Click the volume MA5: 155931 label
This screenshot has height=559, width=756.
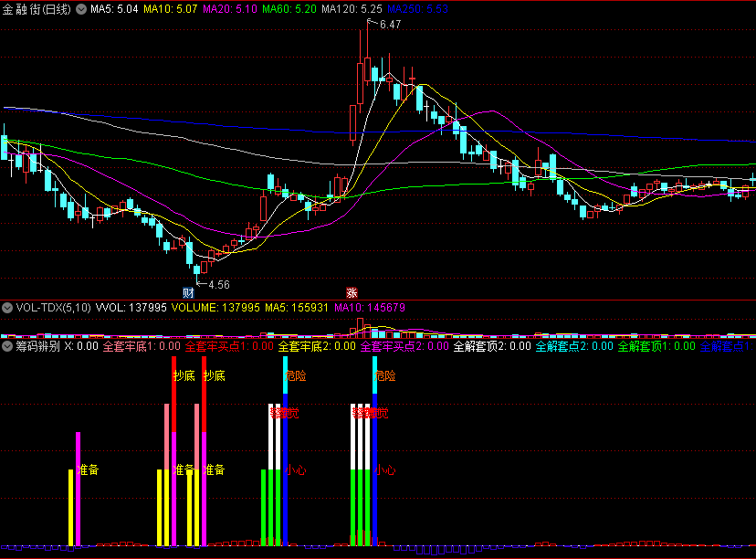[297, 308]
